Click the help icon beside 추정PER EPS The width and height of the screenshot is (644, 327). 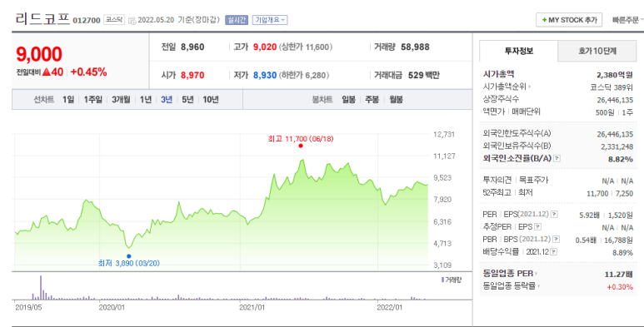537,226
